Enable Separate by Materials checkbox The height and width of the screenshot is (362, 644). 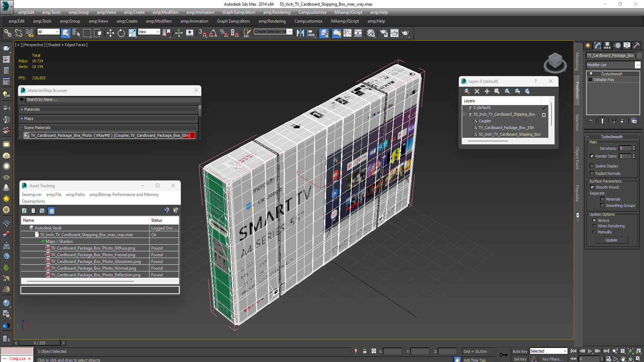pyautogui.click(x=602, y=199)
